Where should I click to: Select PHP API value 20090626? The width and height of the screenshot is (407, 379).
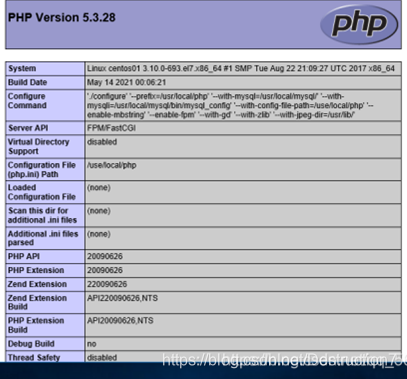(105, 256)
